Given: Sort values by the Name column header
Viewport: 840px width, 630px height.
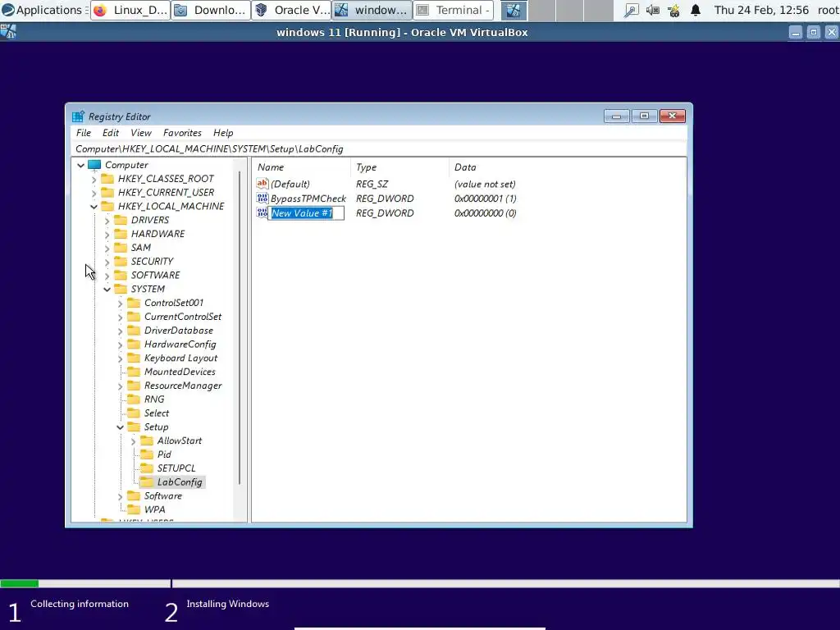Looking at the screenshot, I should [x=301, y=167].
